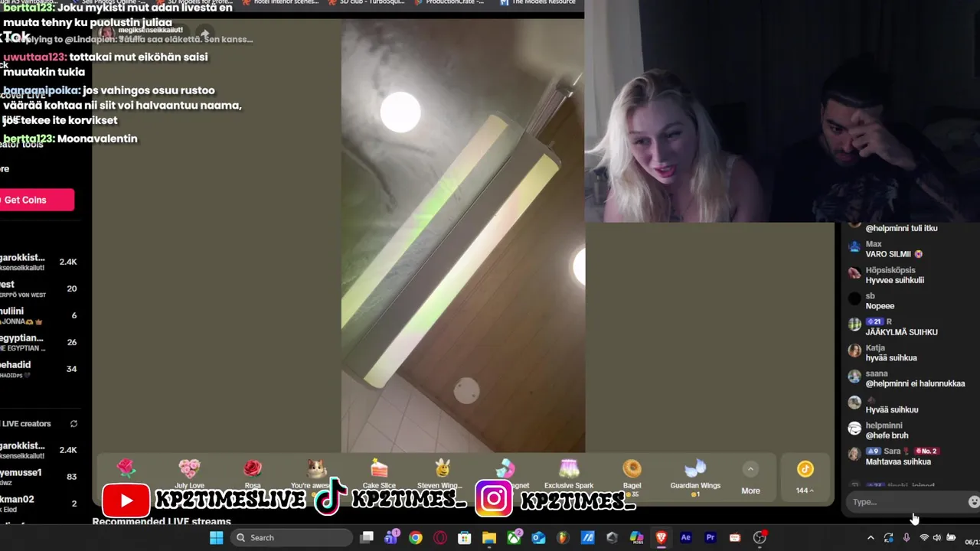Click the 'VARO SILMII' chat message
Viewport: 980px width, 551px height.
click(x=893, y=254)
